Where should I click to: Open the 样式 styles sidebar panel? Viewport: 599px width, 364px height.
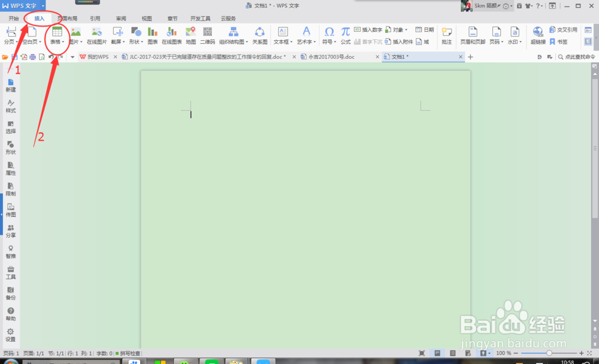click(x=11, y=107)
